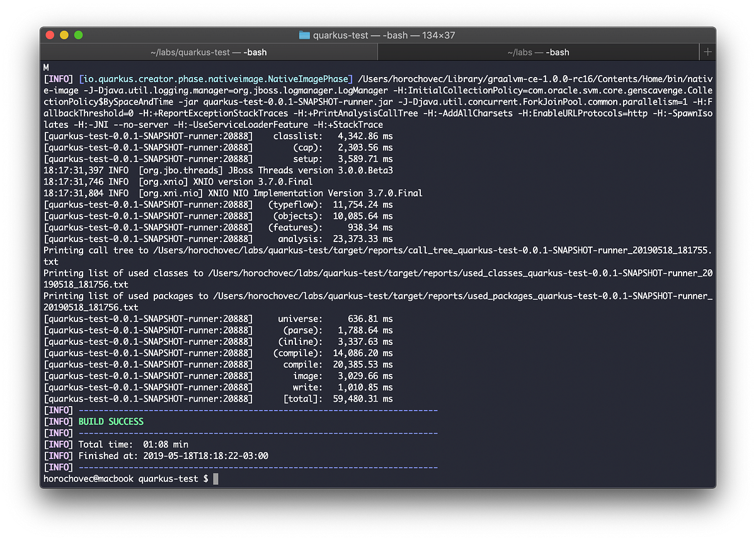The height and width of the screenshot is (541, 756).
Task: Click the '(parse): 1,788.64 ms' line
Action: click(x=218, y=330)
